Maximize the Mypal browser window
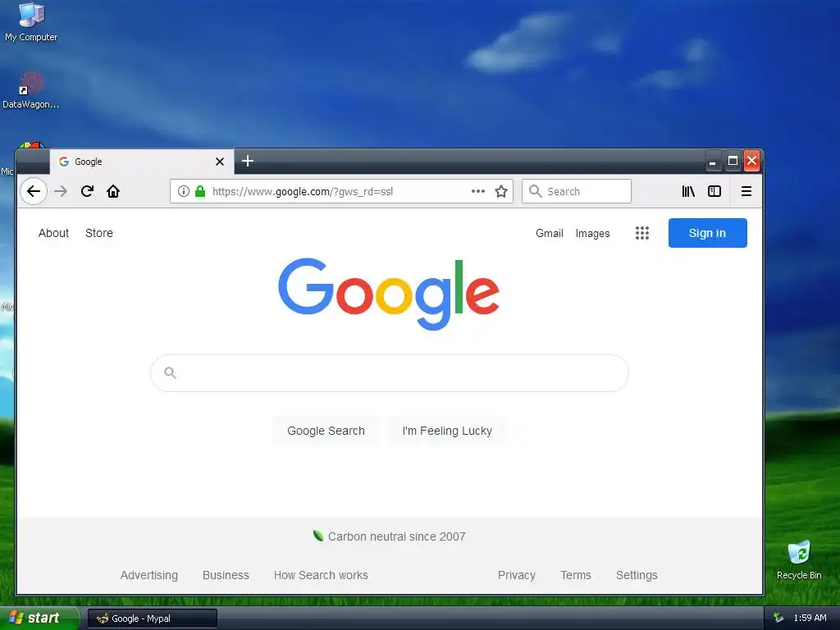The width and height of the screenshot is (840, 630). point(733,162)
